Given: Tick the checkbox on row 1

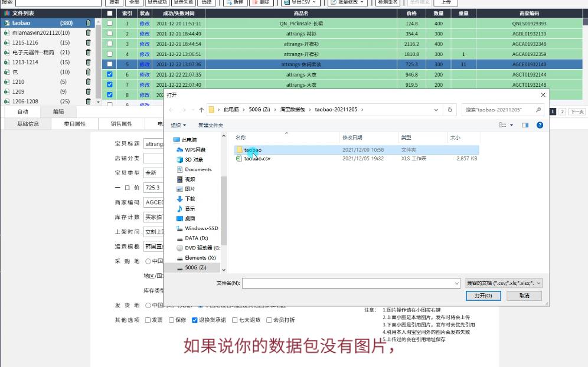Looking at the screenshot, I should tap(109, 24).
